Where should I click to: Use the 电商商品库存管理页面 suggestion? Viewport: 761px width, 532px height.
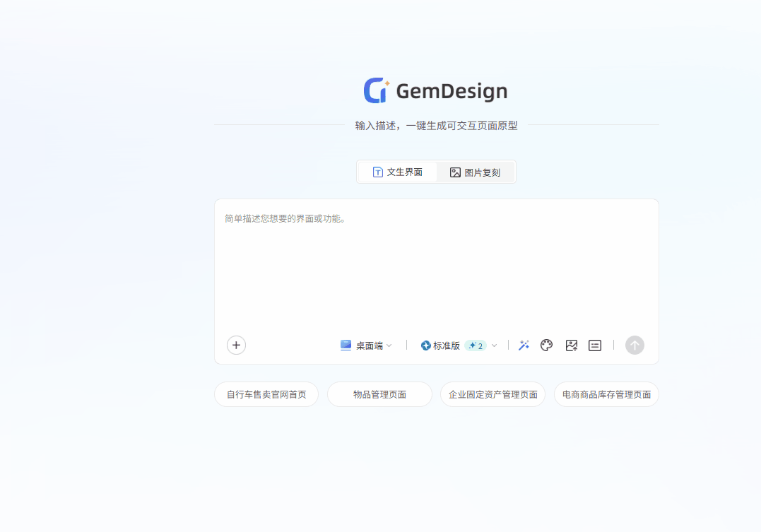(606, 394)
